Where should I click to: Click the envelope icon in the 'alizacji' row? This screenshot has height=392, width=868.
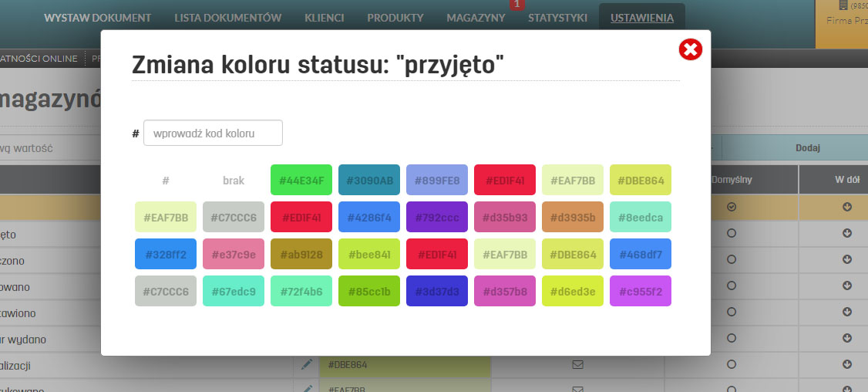[x=577, y=364]
